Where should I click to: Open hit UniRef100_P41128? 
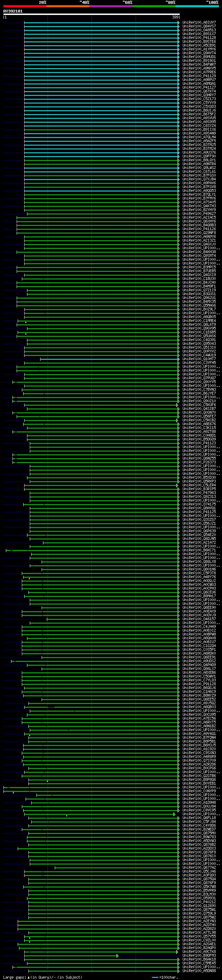click(199, 38)
